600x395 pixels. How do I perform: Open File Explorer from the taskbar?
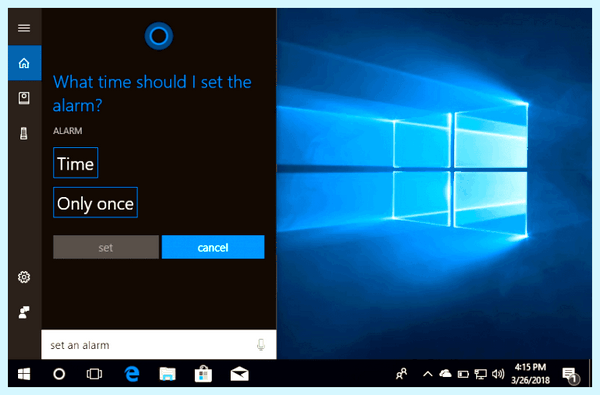click(167, 374)
